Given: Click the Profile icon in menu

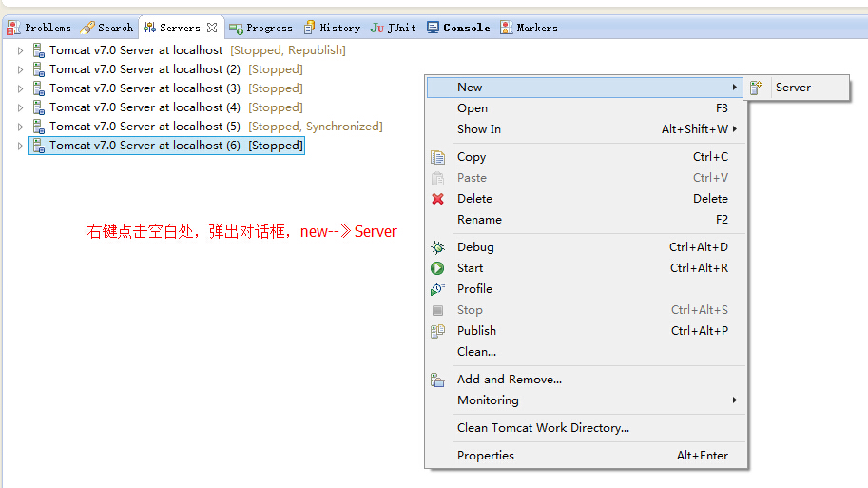Looking at the screenshot, I should tap(438, 289).
